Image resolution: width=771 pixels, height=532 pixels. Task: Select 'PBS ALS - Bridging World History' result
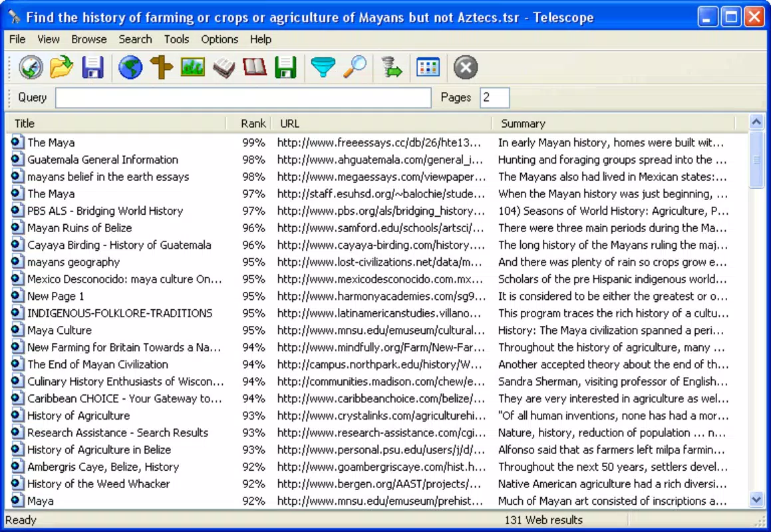tap(104, 210)
